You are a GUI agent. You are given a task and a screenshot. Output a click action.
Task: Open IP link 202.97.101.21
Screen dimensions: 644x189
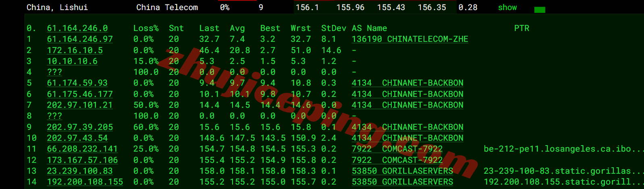coord(80,105)
